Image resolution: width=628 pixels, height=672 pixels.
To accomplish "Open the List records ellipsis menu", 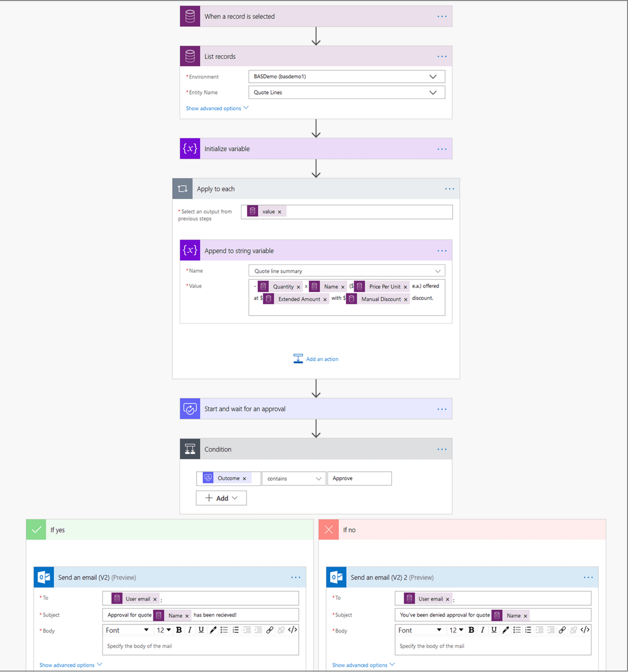I will [x=442, y=56].
